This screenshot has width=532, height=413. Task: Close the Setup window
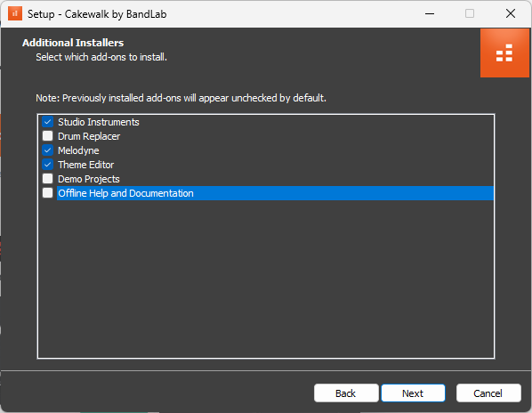point(511,14)
